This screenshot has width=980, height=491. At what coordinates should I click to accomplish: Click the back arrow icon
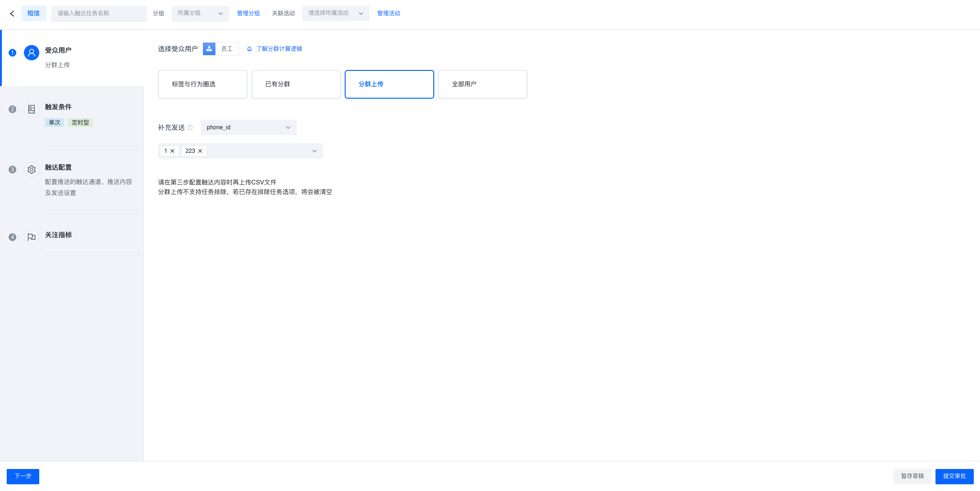coord(12,13)
